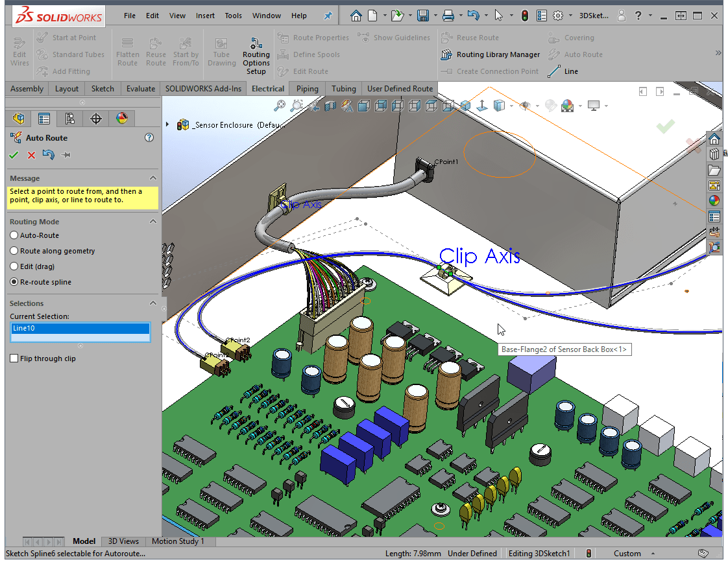The height and width of the screenshot is (564, 728).
Task: Click the pin icon beside Help menu
Action: (328, 16)
